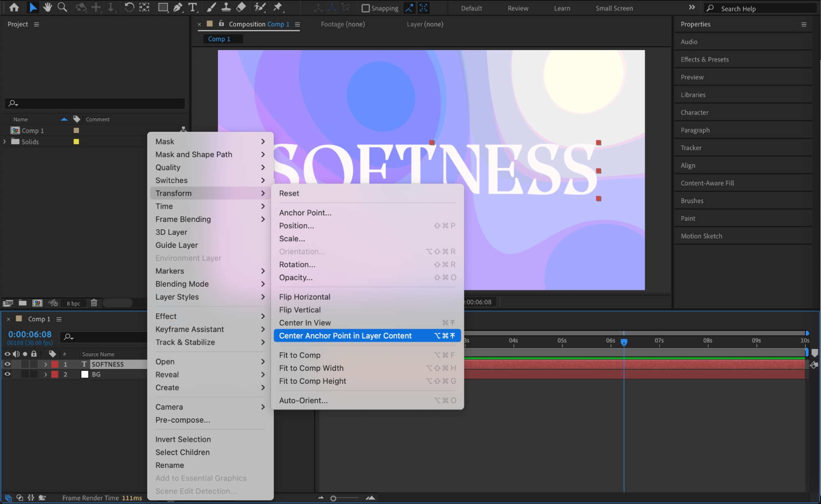Show more workspaces via double chevron

pos(692,7)
